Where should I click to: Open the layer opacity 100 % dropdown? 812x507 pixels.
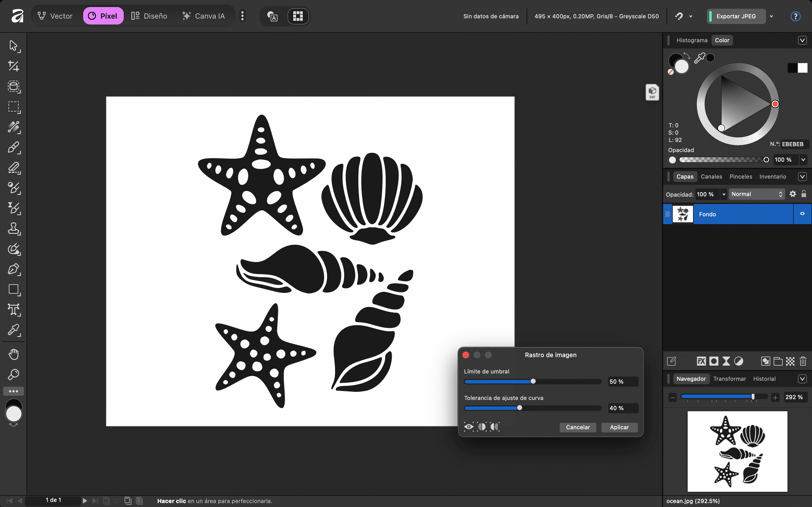tap(724, 194)
